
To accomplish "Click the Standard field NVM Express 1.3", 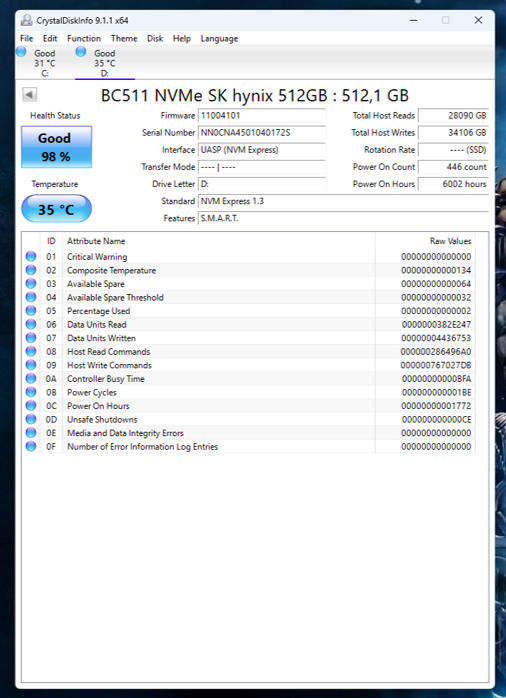I will pos(343,201).
